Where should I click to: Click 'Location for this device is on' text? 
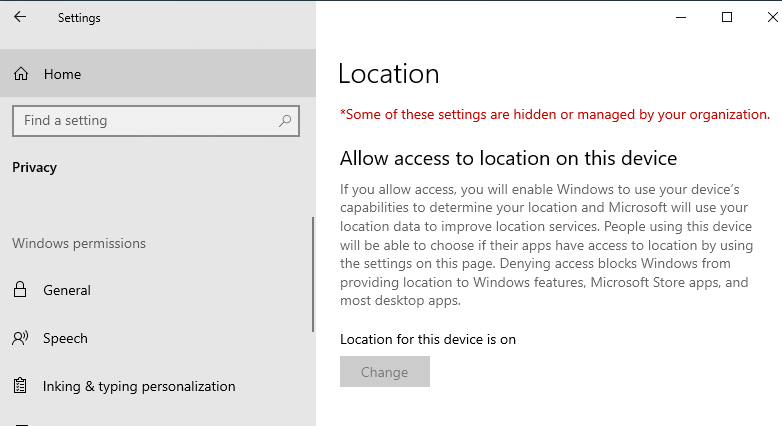point(428,339)
